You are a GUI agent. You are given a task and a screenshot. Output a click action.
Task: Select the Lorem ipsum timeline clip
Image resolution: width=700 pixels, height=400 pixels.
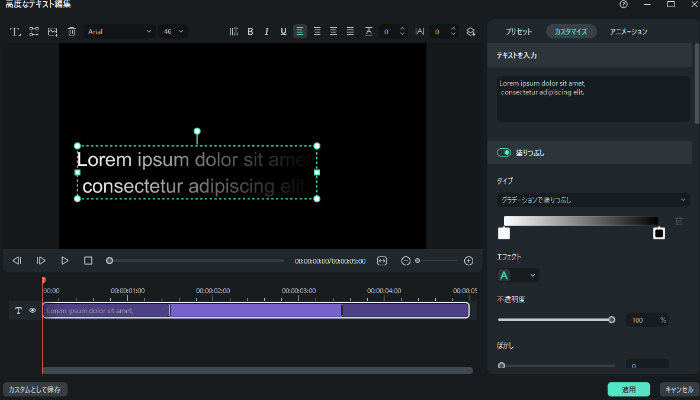click(256, 310)
